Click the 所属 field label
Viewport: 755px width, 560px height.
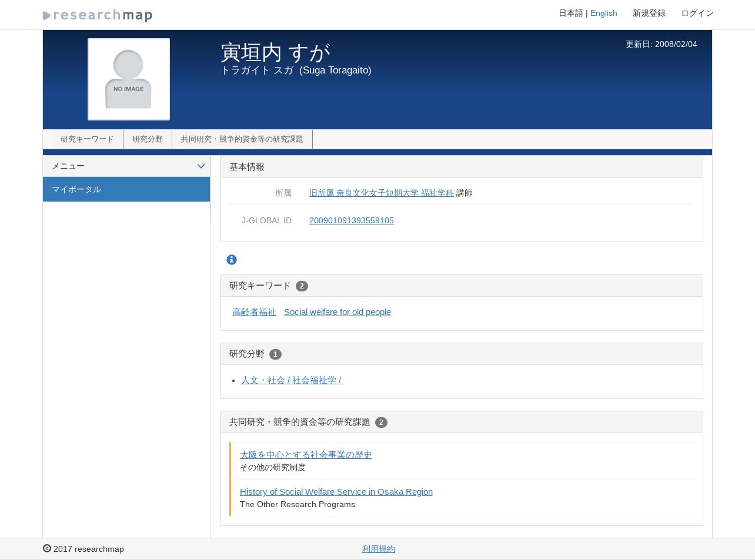283,193
